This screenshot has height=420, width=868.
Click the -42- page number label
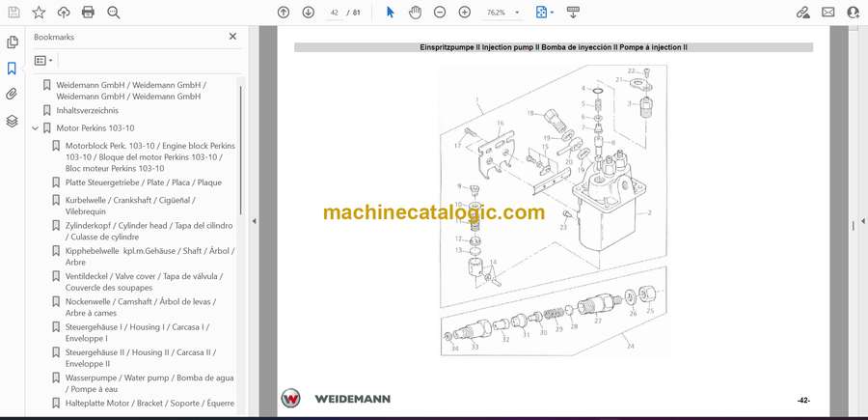803,400
